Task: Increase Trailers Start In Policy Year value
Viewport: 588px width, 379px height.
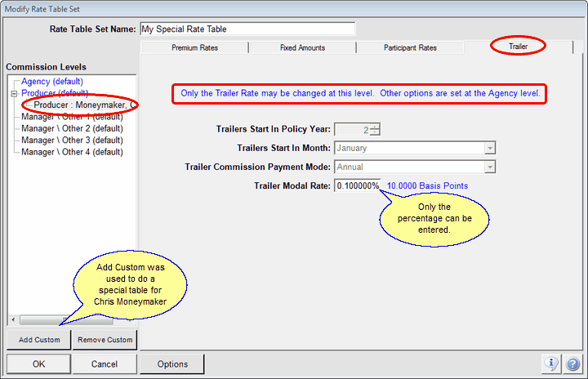Action: pos(375,125)
